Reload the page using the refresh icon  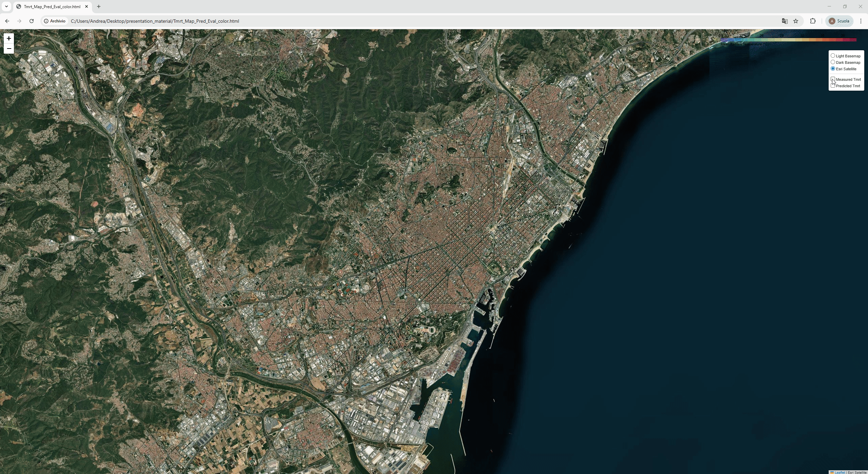(32, 21)
